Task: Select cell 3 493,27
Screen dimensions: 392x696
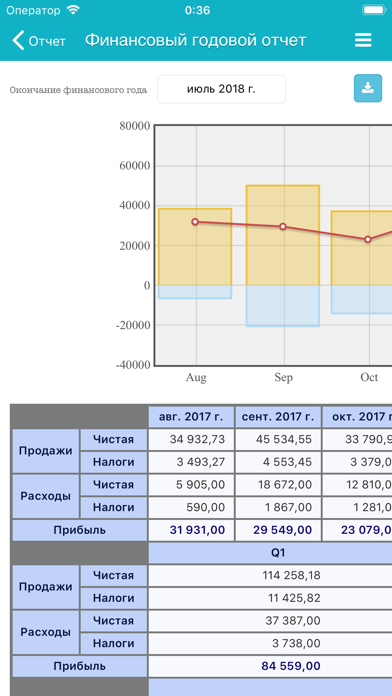Action: pyautogui.click(x=191, y=462)
